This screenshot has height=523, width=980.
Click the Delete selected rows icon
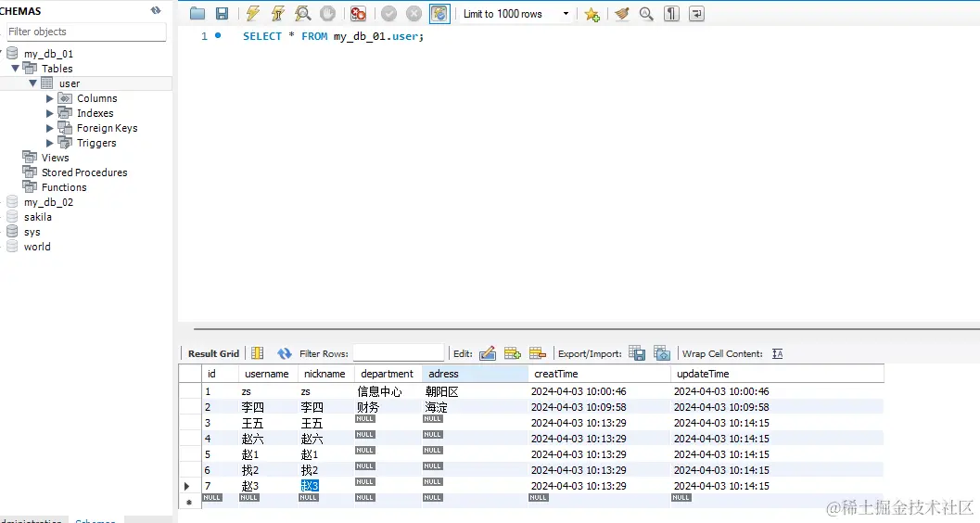tap(538, 353)
